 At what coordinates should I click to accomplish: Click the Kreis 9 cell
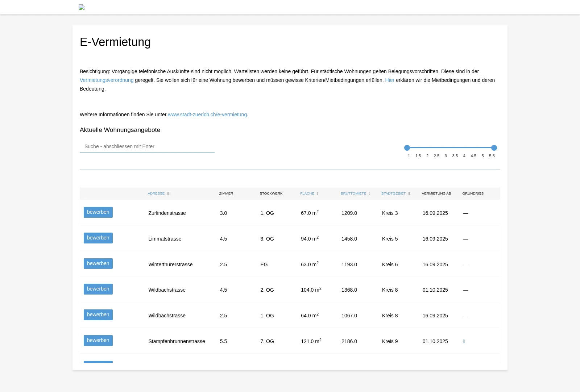(390, 341)
